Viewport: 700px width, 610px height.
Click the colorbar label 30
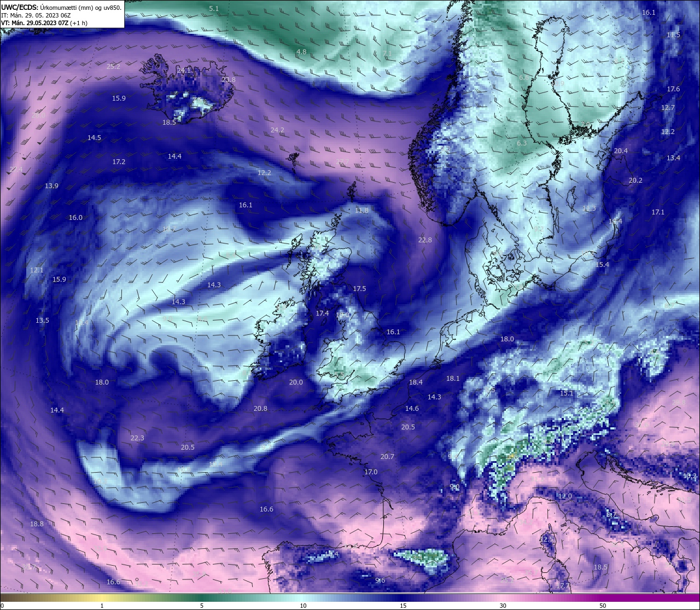[503, 606]
